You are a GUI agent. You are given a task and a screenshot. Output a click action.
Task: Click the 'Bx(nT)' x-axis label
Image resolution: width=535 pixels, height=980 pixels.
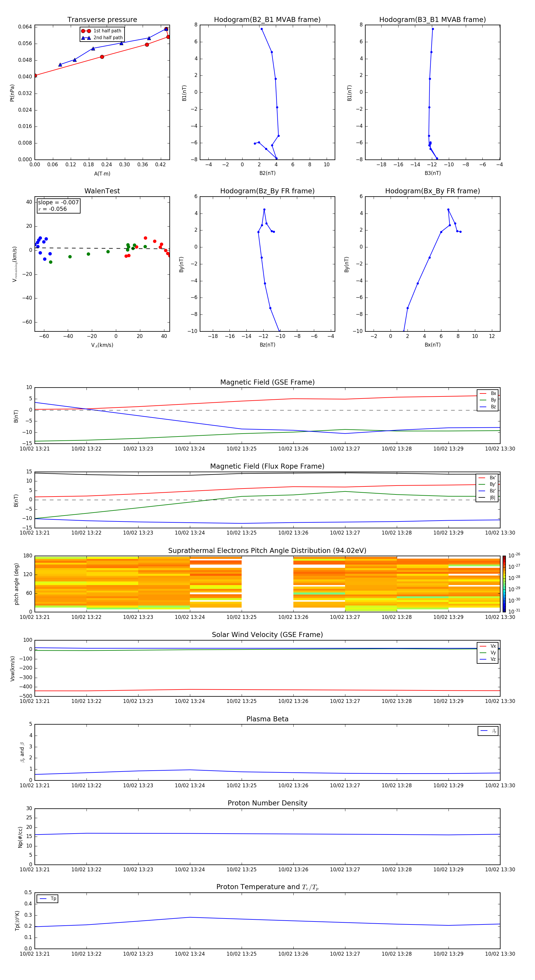pyautogui.click(x=432, y=345)
